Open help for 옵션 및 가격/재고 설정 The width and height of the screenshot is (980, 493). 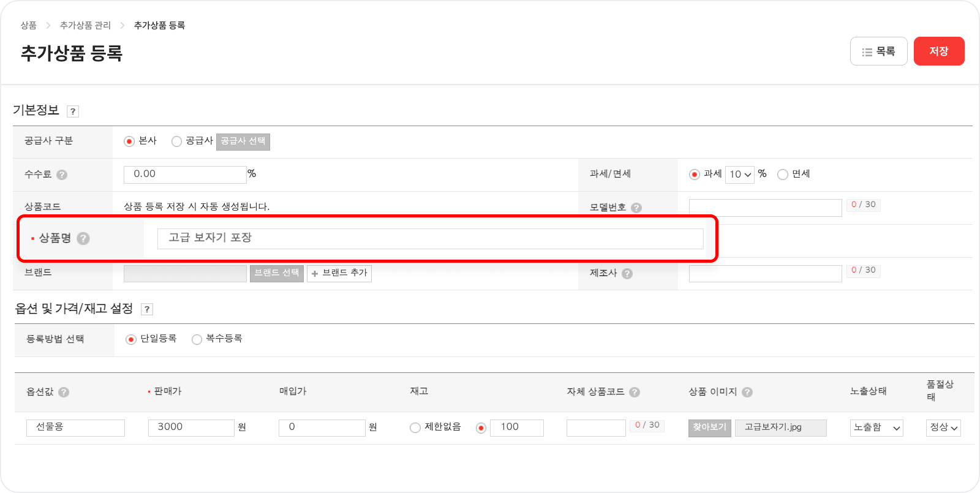(147, 309)
